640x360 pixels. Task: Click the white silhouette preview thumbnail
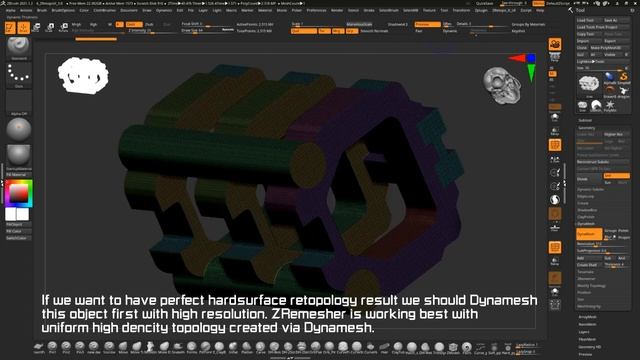tap(83, 76)
